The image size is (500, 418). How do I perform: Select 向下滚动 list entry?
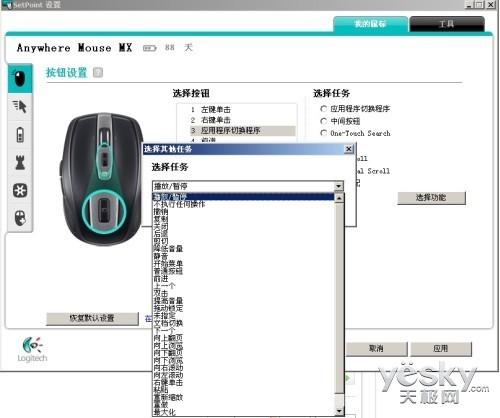[x=243, y=360]
